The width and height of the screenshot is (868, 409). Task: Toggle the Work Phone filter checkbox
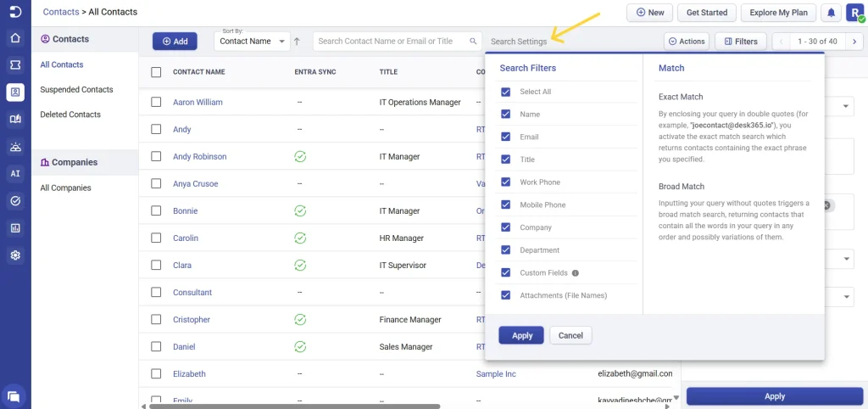pyautogui.click(x=505, y=182)
